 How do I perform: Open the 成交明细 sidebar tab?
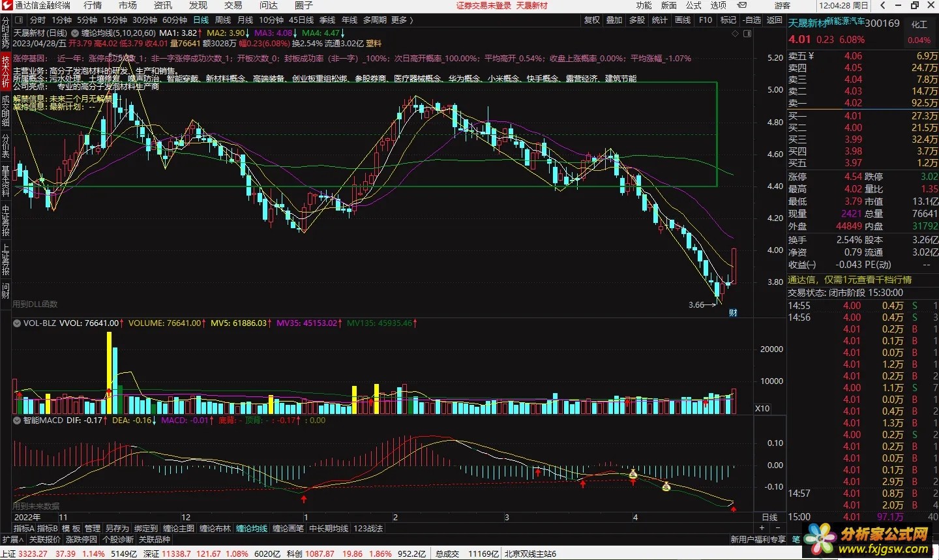5,111
